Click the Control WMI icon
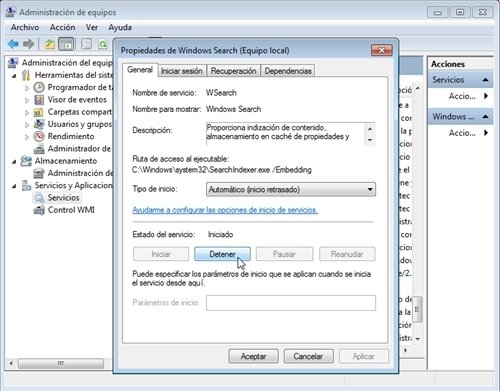Image resolution: width=500 pixels, height=391 pixels. click(39, 210)
